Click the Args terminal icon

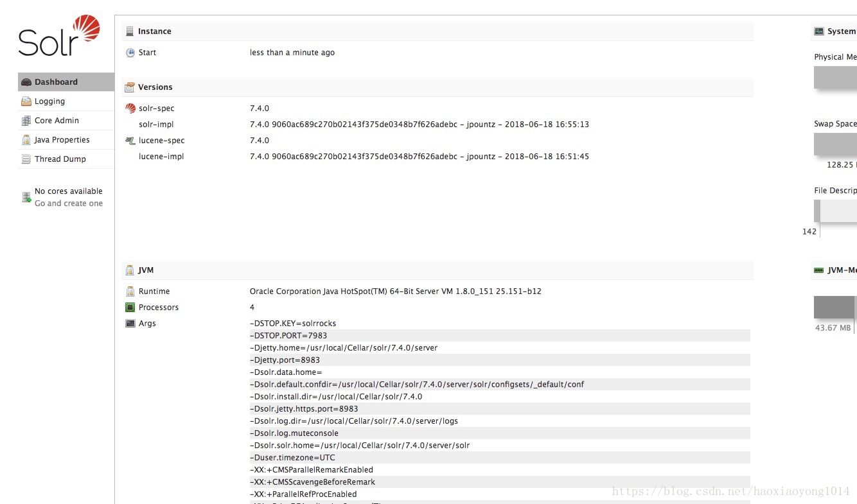click(130, 324)
